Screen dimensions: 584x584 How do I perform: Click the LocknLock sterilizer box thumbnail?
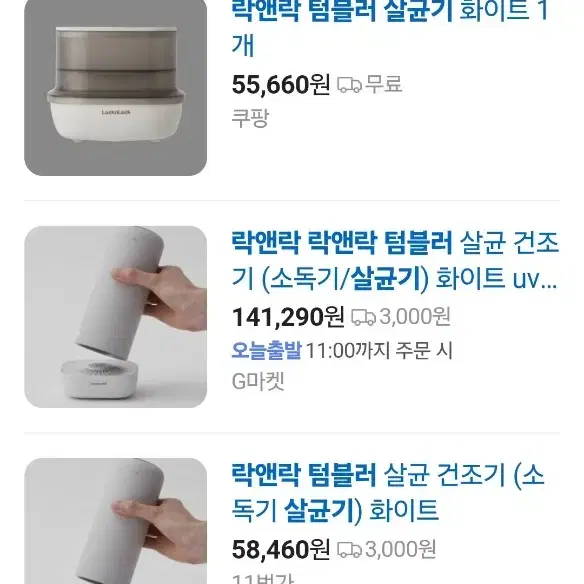[115, 88]
